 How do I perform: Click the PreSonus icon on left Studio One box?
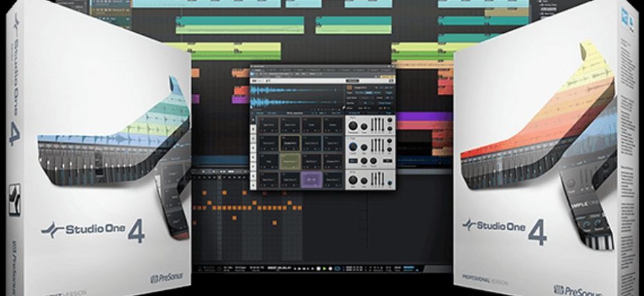(14, 200)
